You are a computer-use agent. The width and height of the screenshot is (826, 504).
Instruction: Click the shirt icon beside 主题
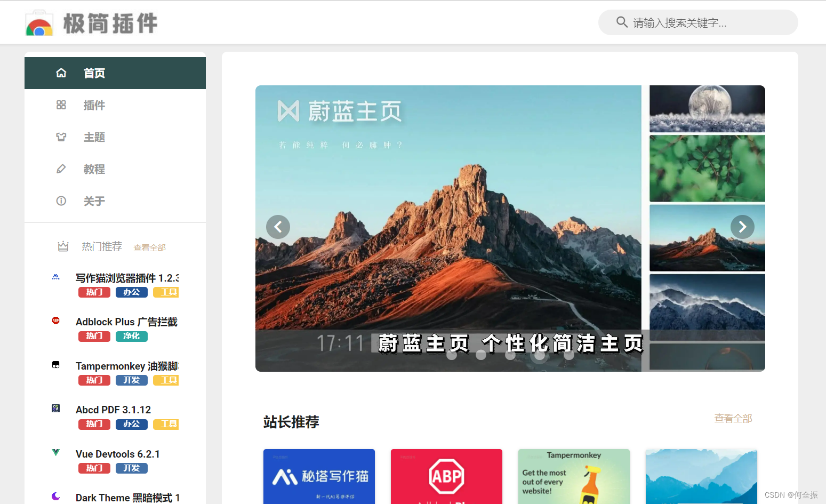coord(61,137)
